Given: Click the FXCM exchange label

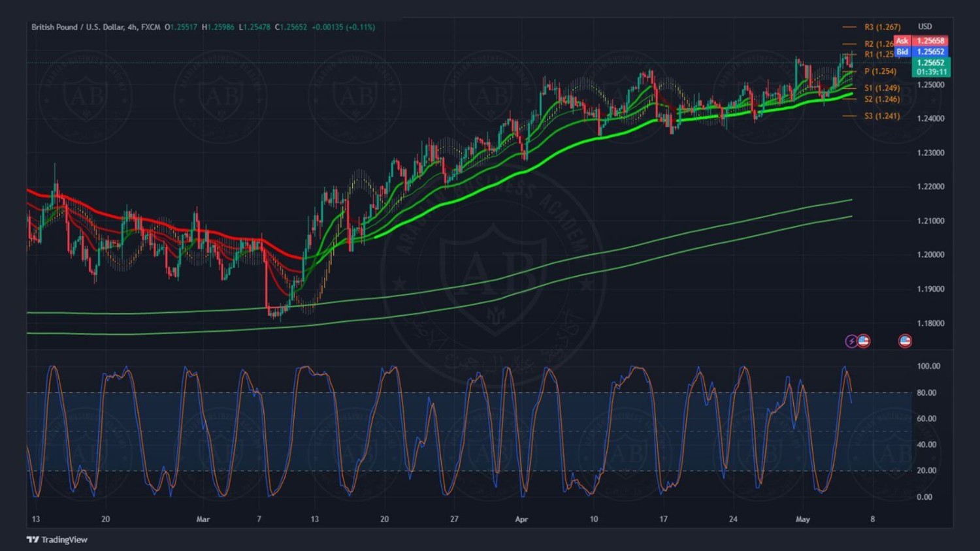Looking at the screenshot, I should [x=150, y=27].
